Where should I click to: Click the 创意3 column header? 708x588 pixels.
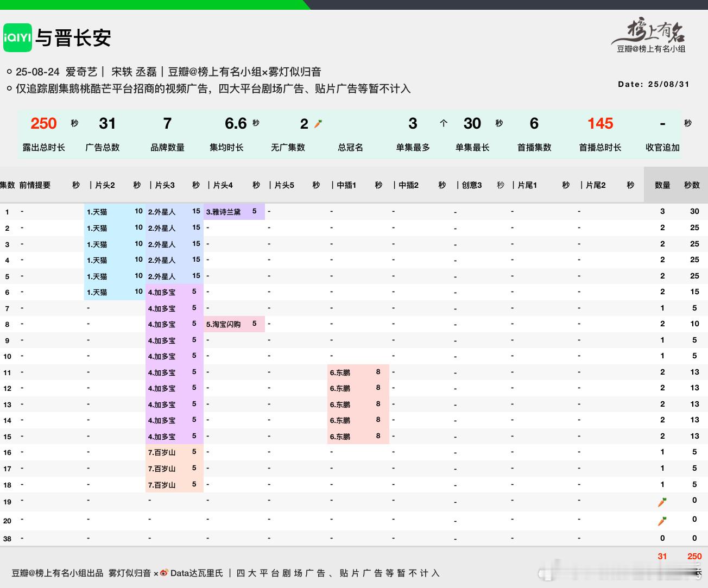click(472, 185)
